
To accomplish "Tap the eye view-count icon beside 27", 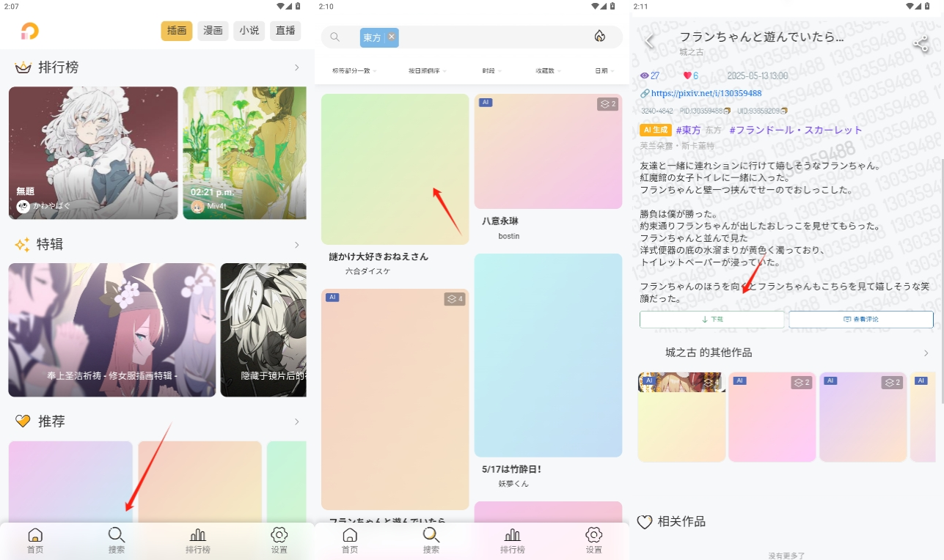I will pyautogui.click(x=645, y=75).
